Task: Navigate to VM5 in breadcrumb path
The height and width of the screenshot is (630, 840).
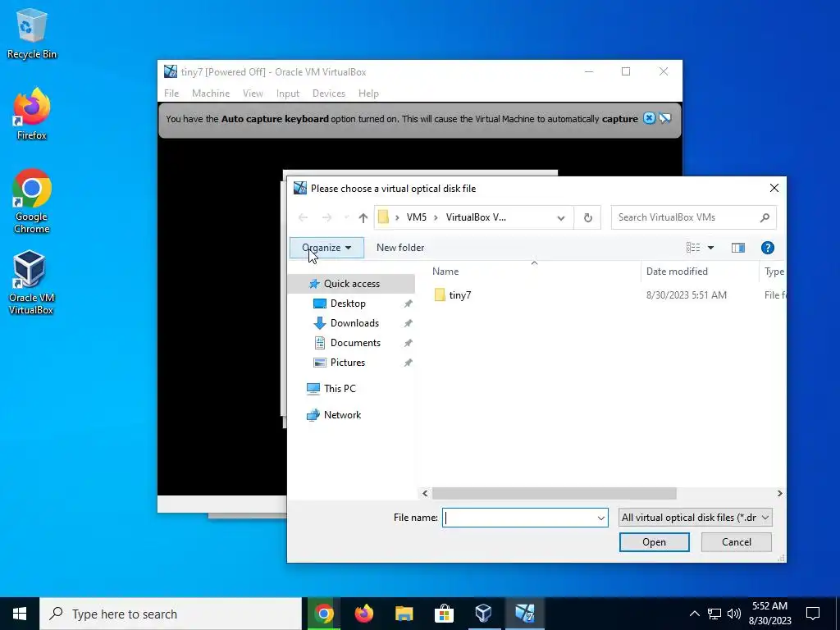Action: coord(416,217)
